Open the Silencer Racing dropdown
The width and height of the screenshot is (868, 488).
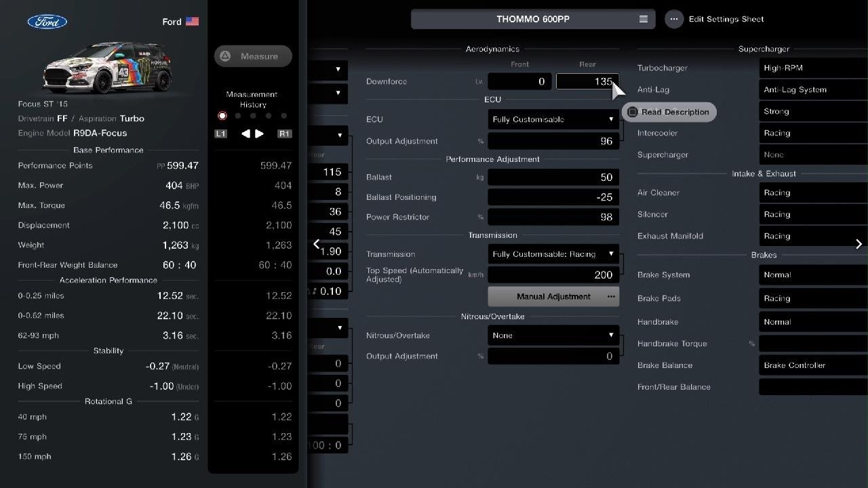813,214
